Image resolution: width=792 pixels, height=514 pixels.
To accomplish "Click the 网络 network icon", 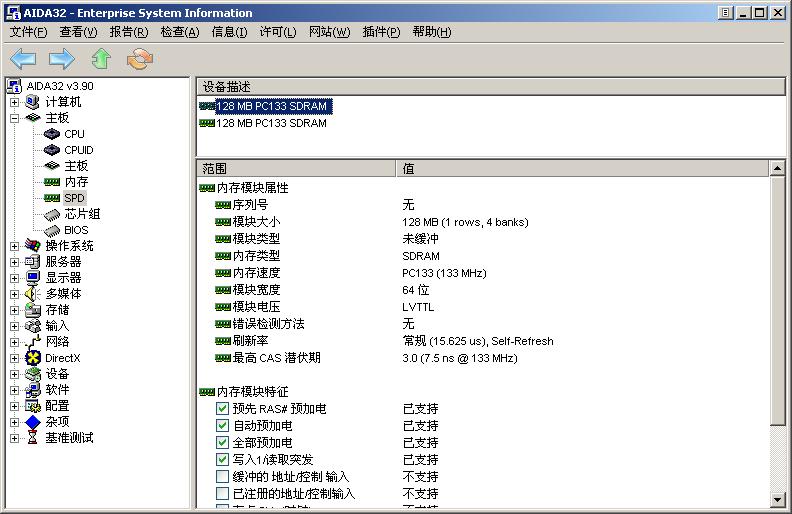I will (32, 342).
